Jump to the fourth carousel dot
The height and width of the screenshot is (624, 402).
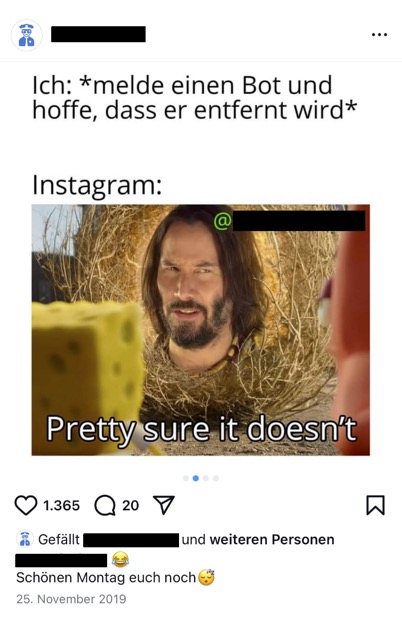pyautogui.click(x=216, y=478)
